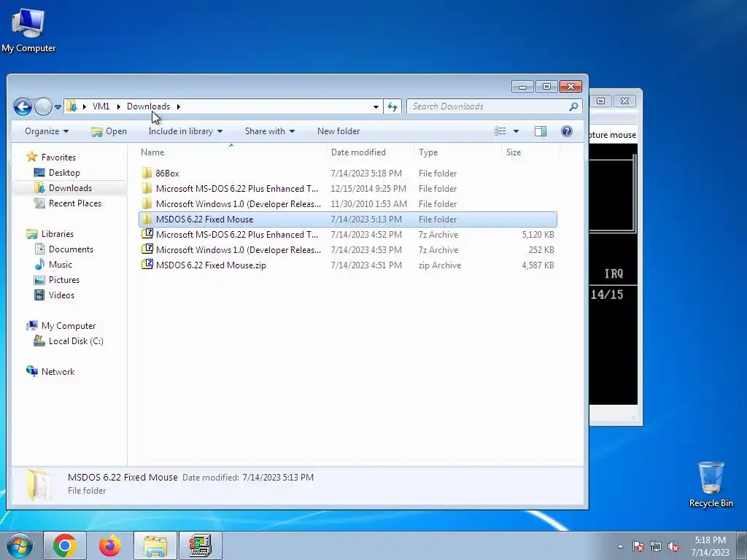This screenshot has height=560, width=747.
Task: Expand the arrow after Downloads in breadcrumb
Action: point(178,106)
